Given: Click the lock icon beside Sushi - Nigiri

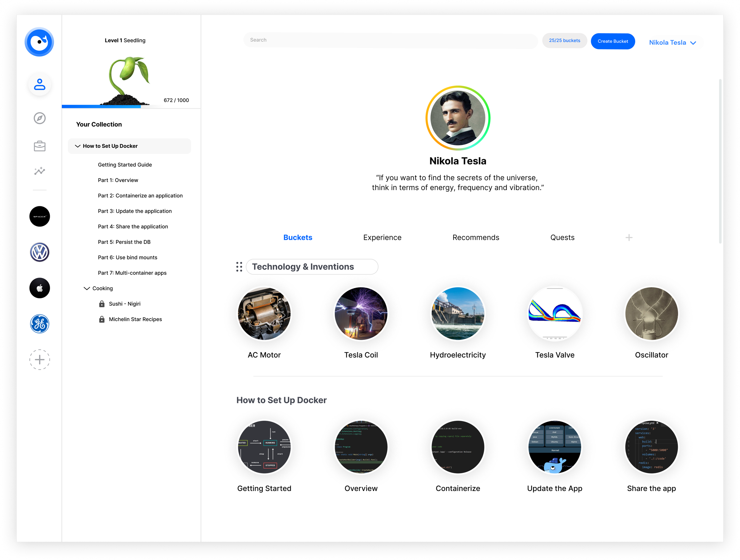Looking at the screenshot, I should (102, 304).
